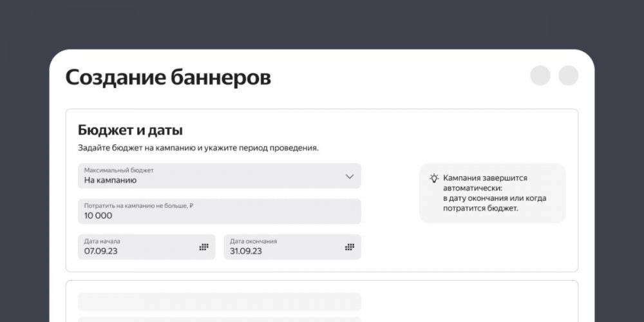644x322 pixels.
Task: Click the 'Создание баннеров' page title
Action: point(168,78)
